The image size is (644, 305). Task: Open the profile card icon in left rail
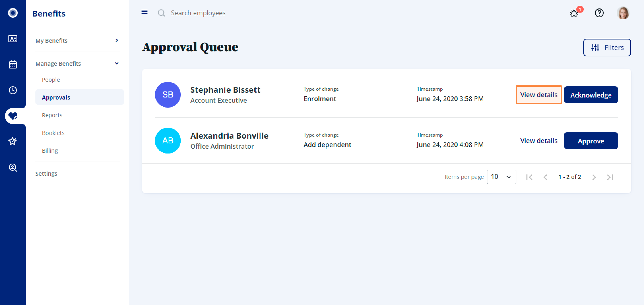[13, 38]
